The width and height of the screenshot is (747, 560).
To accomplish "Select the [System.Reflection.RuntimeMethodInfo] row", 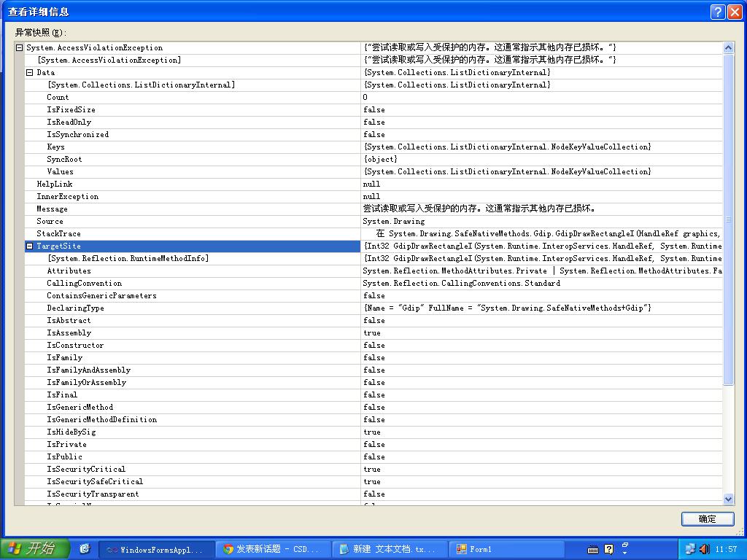I will click(373, 259).
